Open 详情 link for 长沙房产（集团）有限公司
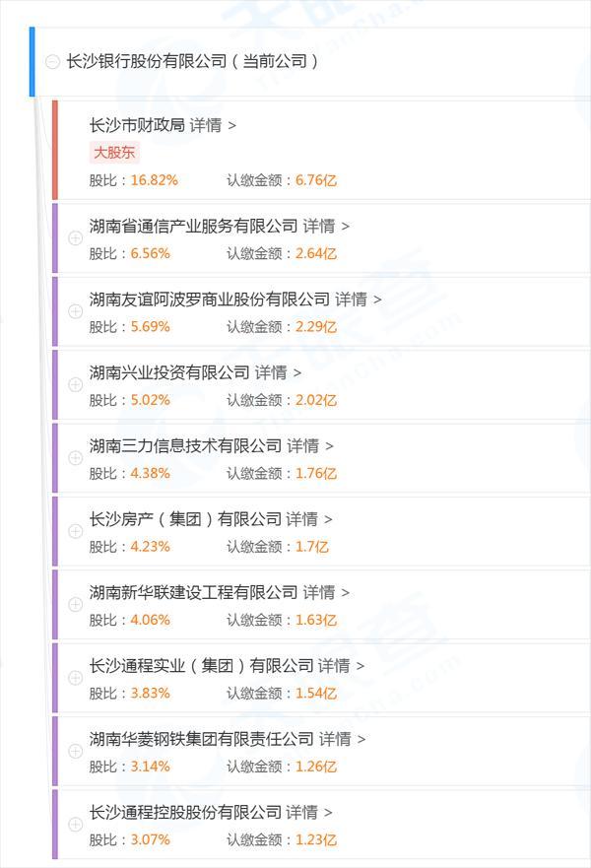 (308, 519)
